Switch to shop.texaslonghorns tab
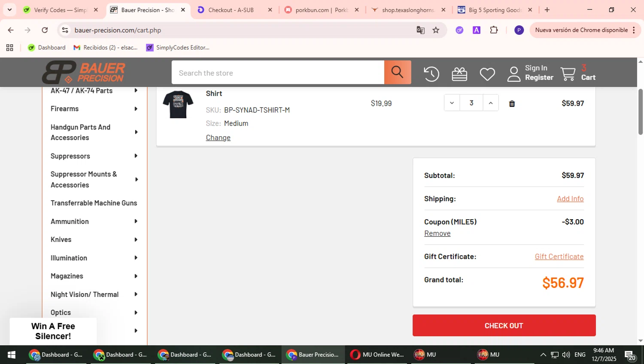The width and height of the screenshot is (644, 364). (x=408, y=10)
